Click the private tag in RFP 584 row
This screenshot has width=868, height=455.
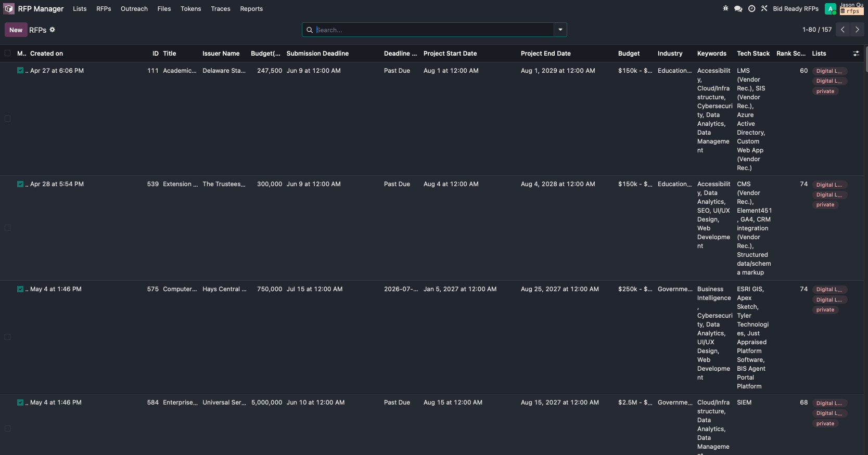tap(825, 424)
